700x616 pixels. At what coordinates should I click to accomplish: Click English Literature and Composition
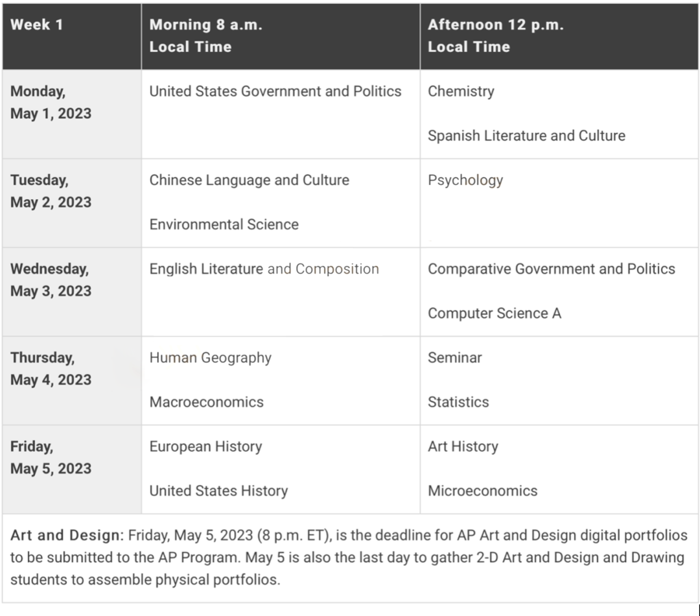(x=264, y=269)
